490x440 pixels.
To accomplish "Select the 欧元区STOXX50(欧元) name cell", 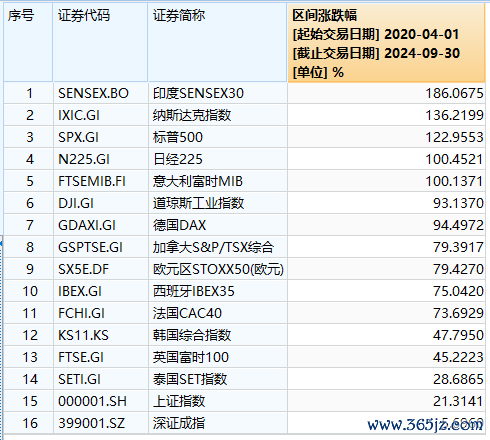I will pos(218,269).
